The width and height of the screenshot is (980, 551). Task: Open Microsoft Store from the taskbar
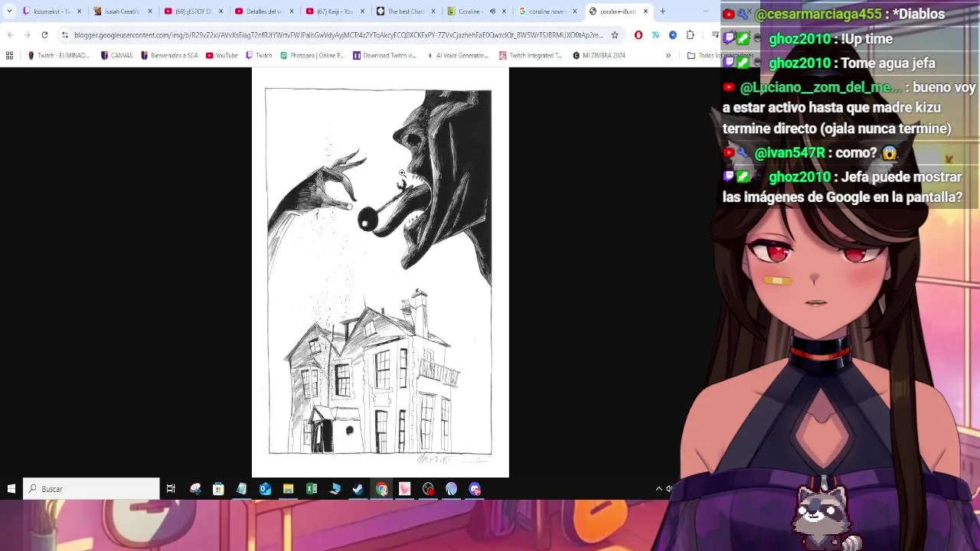pos(218,489)
